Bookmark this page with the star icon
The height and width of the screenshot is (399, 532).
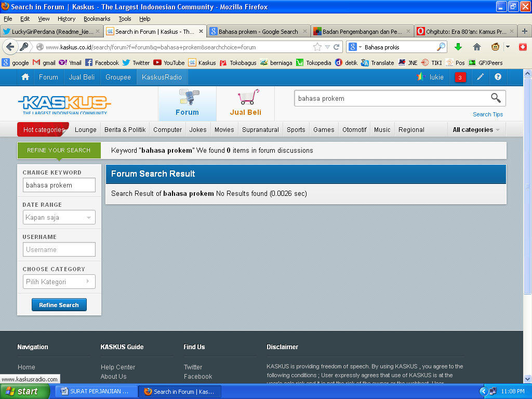click(x=317, y=47)
